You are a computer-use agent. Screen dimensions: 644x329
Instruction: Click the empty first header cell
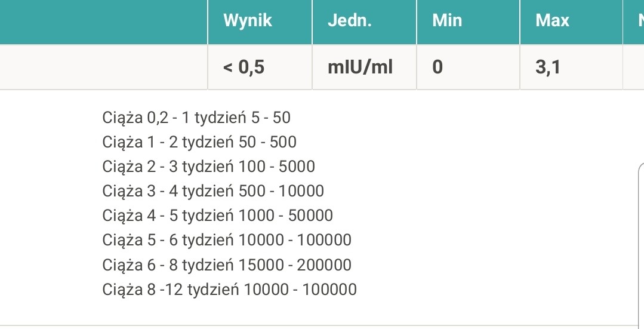tap(103, 21)
